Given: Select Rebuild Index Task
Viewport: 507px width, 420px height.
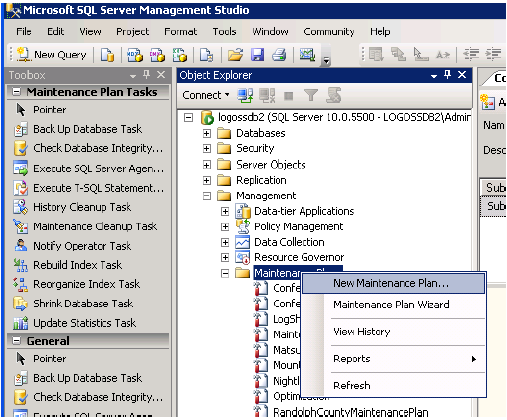Looking at the screenshot, I should pos(68,265).
